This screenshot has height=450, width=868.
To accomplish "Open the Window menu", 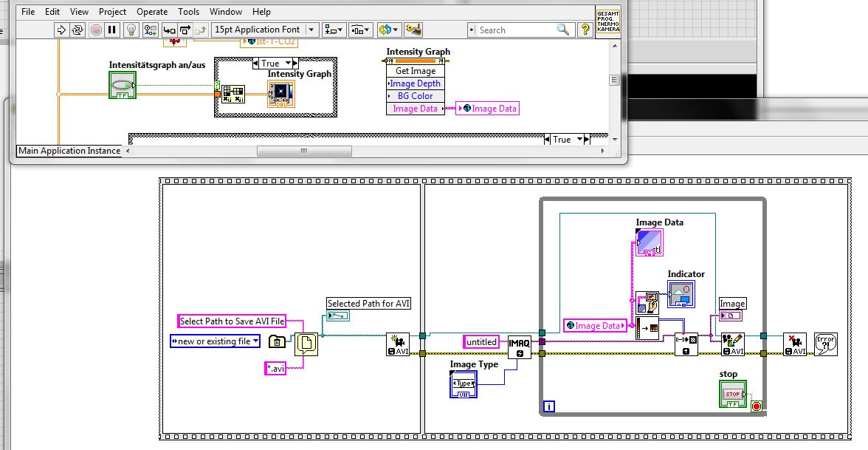I will pyautogui.click(x=226, y=12).
